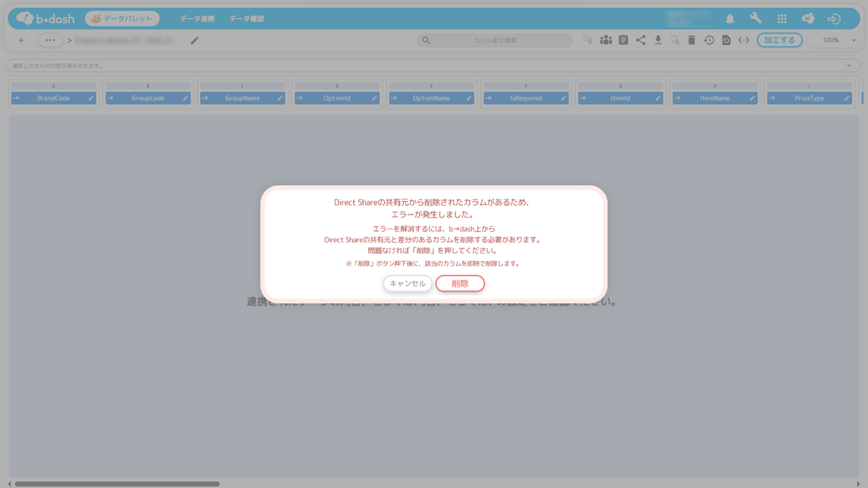Edit the ItemName column with pencil

[x=753, y=98]
